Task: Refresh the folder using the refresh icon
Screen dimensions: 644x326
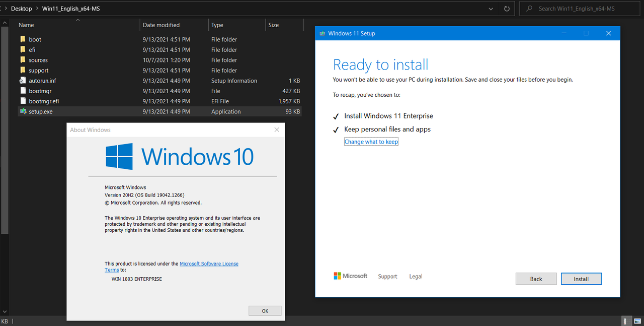Action: [x=506, y=9]
